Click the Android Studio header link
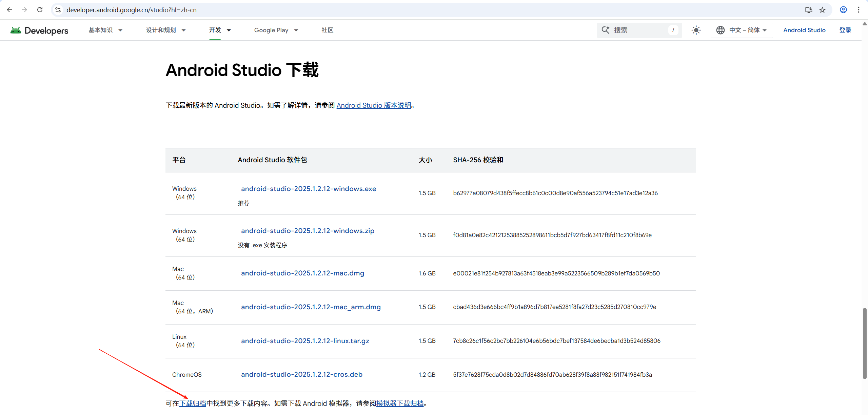This screenshot has height=415, width=868. coord(804,30)
